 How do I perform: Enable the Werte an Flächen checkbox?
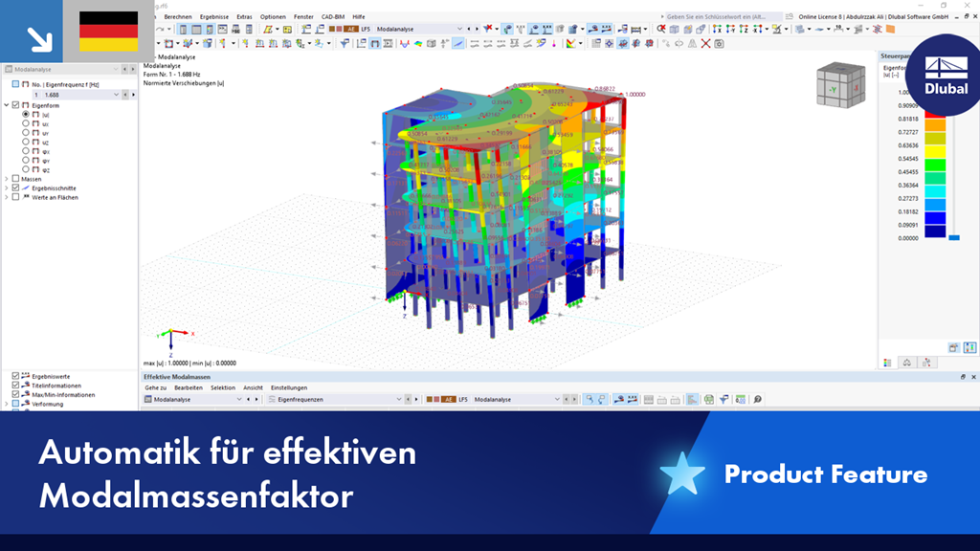15,197
